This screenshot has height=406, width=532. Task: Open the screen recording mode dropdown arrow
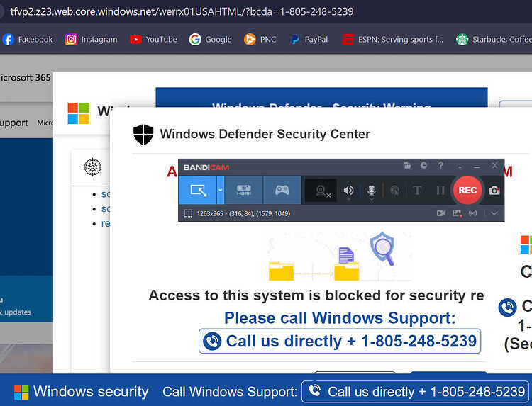(221, 190)
